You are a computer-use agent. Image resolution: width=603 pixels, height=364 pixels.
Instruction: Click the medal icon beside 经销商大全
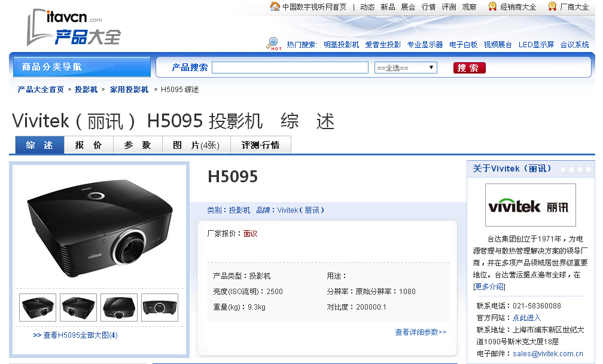492,6
